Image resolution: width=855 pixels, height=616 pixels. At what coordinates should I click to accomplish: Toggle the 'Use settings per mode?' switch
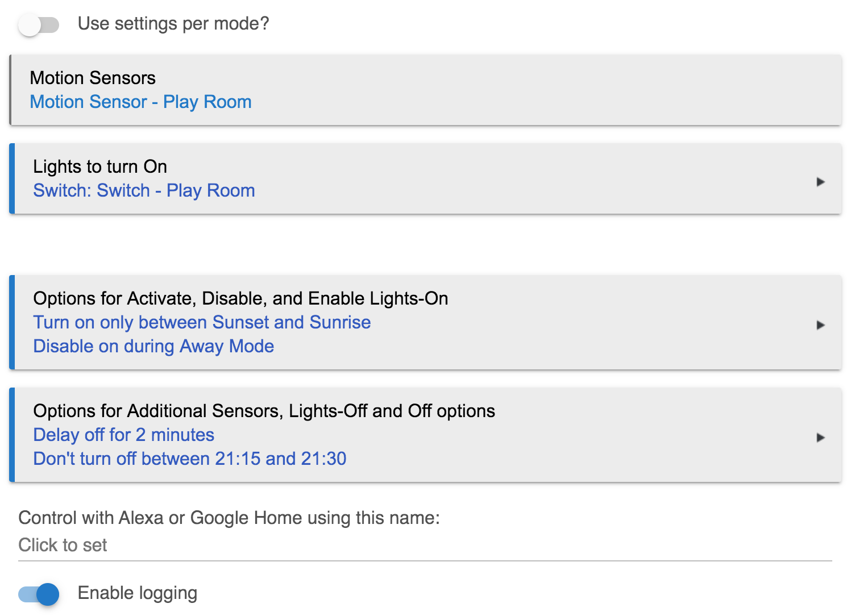39,25
